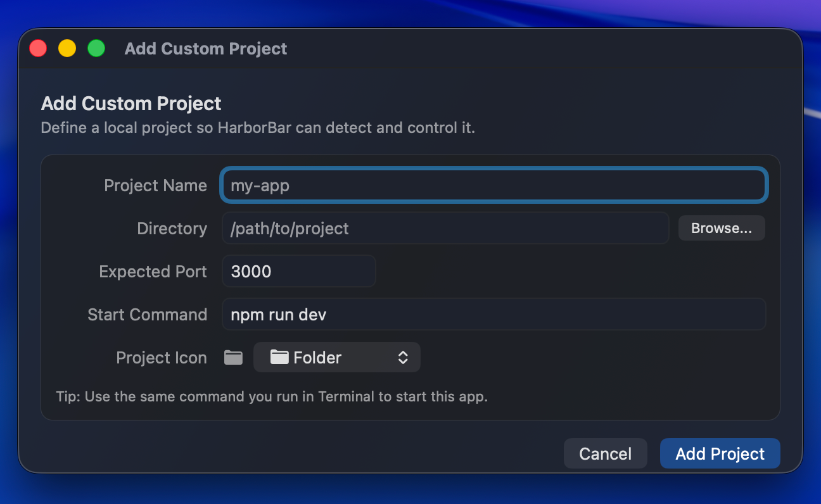Open the Project Icon dropdown
This screenshot has width=821, height=504.
click(336, 357)
